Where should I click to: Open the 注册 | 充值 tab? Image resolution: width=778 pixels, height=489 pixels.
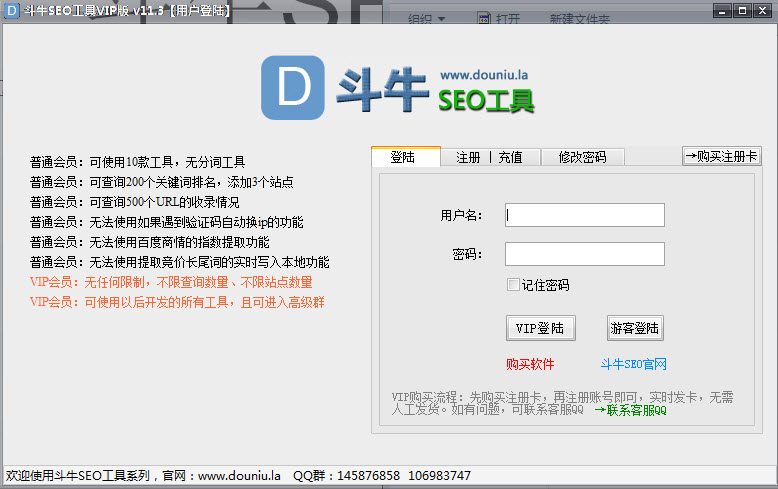click(490, 158)
